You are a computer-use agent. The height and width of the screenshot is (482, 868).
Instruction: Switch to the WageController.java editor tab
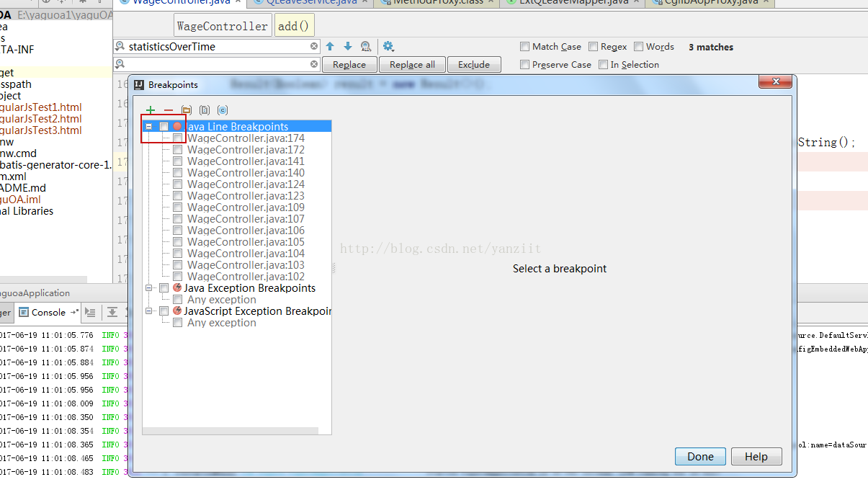182,3
